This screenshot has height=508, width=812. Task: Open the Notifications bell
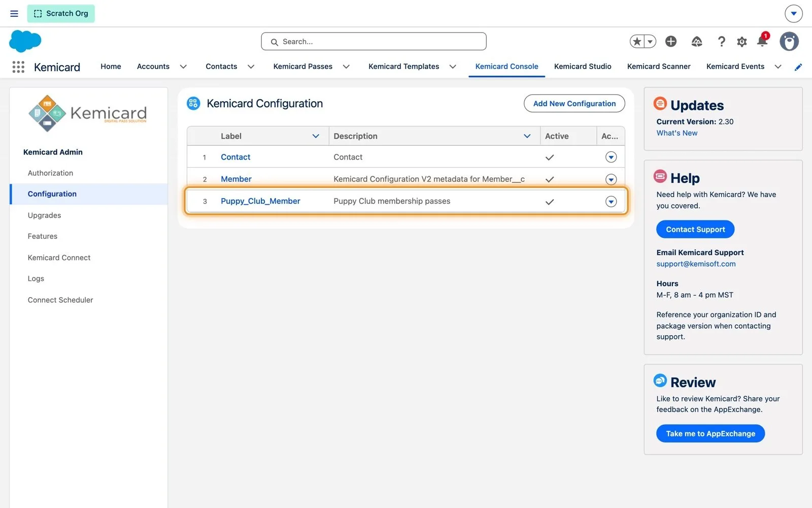762,41
